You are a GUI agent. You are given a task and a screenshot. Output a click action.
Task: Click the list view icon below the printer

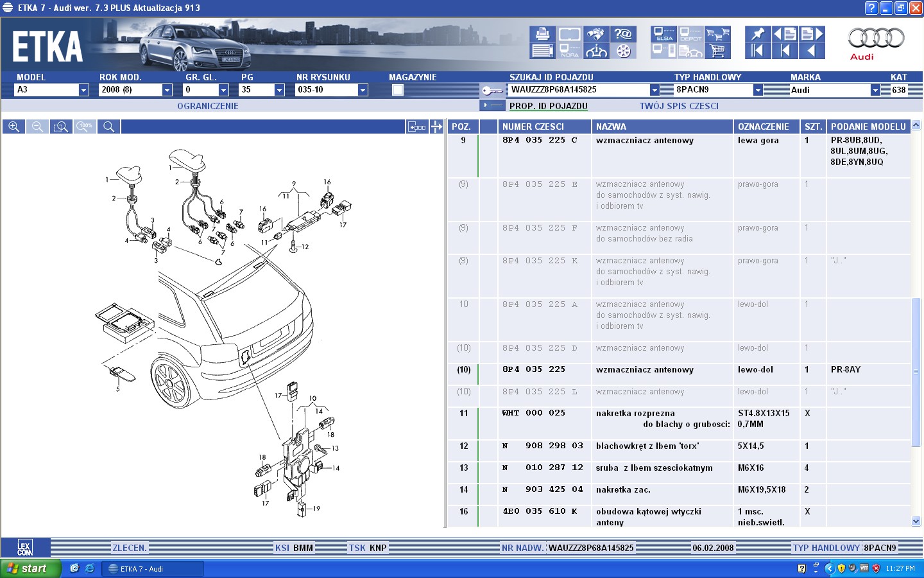pyautogui.click(x=542, y=51)
